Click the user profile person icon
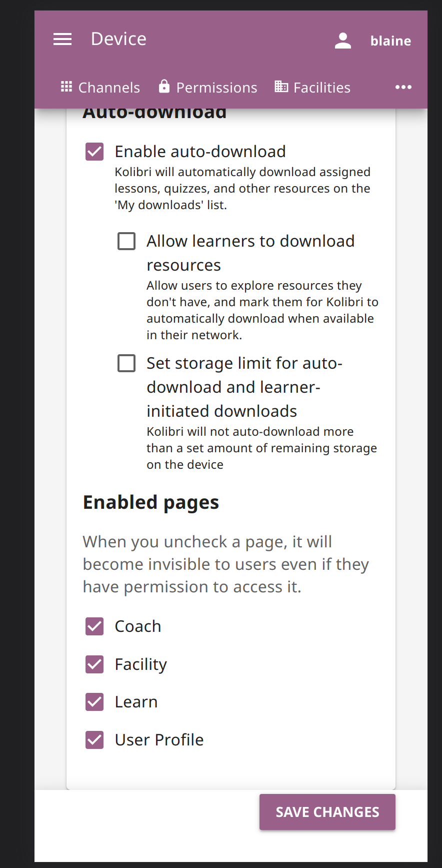This screenshot has height=868, width=442. (343, 40)
